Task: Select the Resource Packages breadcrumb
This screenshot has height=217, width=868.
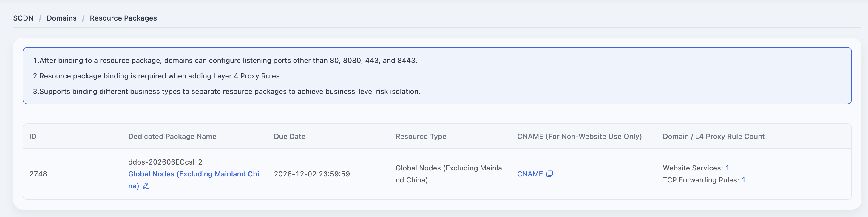Action: pyautogui.click(x=123, y=18)
